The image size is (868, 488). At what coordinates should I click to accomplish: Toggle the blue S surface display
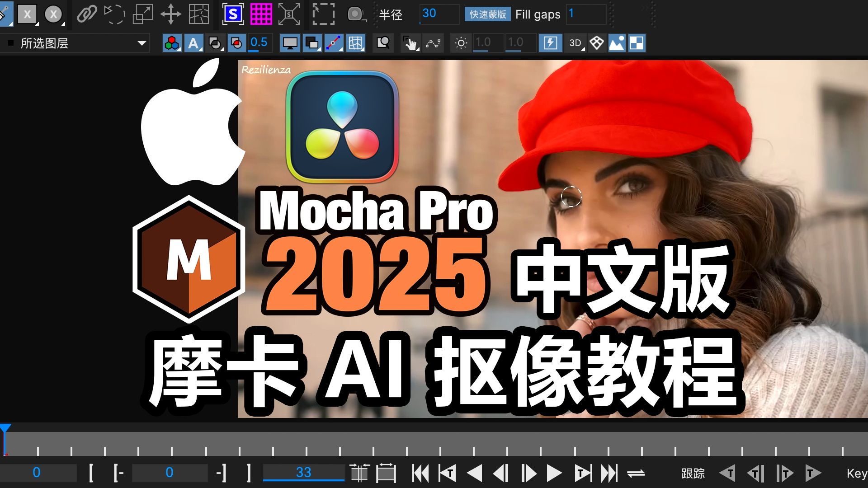[x=233, y=14]
